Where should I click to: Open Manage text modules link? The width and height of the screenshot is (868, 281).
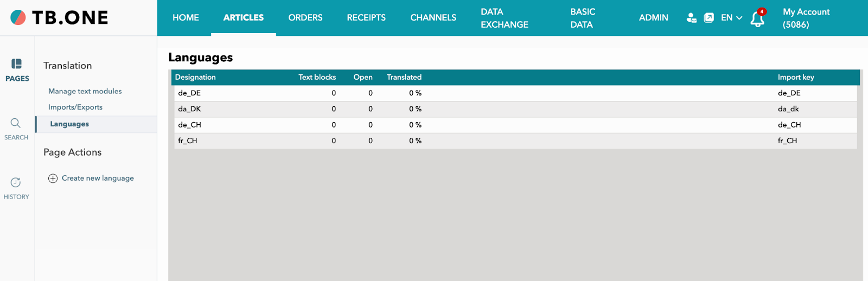coord(85,91)
